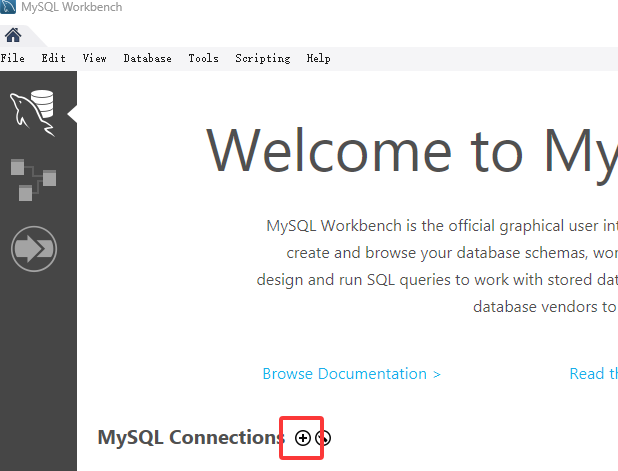Click the Welcome heading text
Viewport: 618px width, 471px height.
[410, 151]
